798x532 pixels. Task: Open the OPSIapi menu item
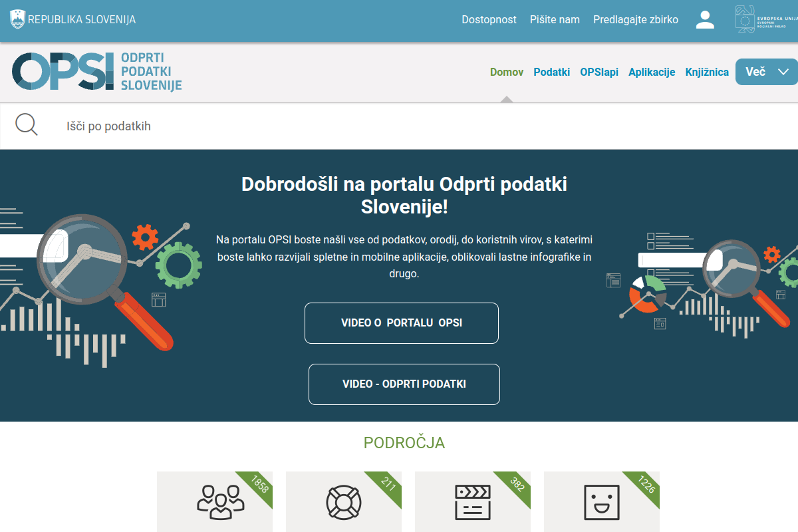(x=599, y=72)
